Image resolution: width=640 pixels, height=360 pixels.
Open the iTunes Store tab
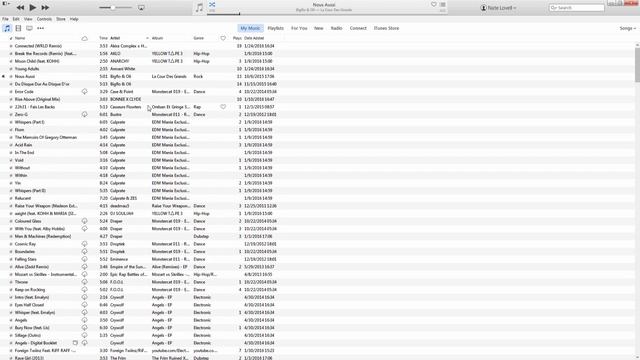386,28
